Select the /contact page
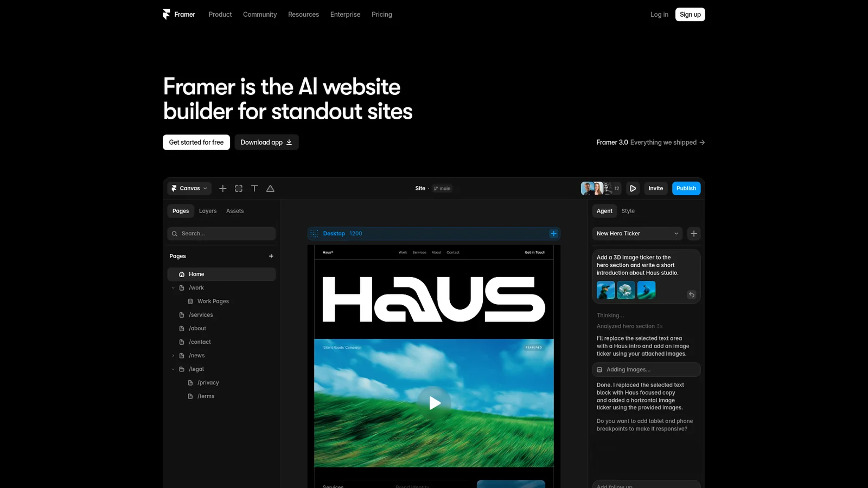This screenshot has height=488, width=868. coord(221,342)
